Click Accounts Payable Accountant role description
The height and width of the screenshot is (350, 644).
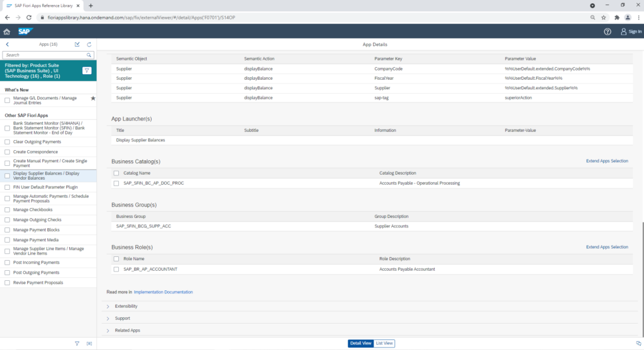point(407,269)
